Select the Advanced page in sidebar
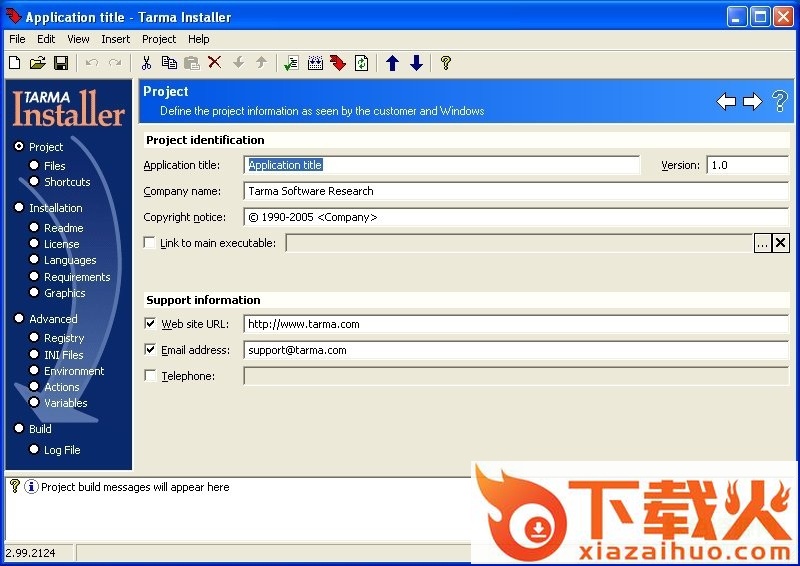The image size is (800, 566). [x=46, y=319]
